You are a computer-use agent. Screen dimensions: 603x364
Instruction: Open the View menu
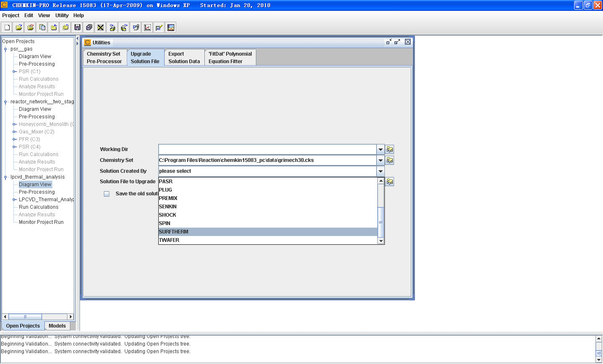44,15
